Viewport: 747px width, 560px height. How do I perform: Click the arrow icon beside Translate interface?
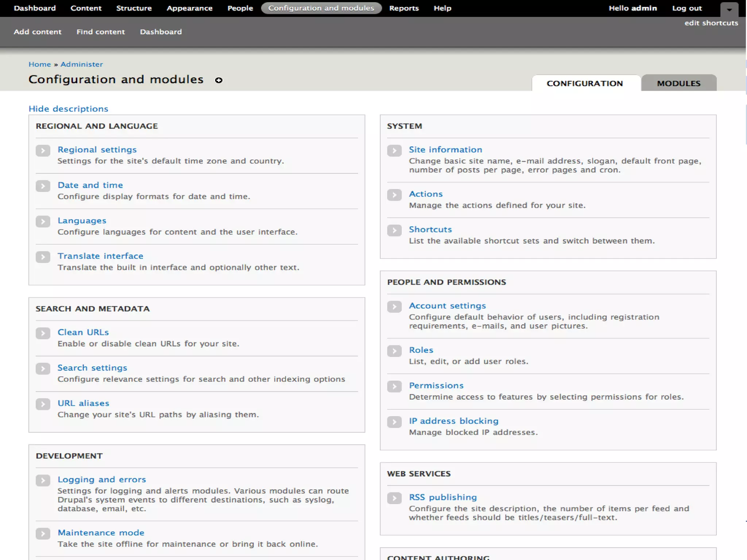[x=43, y=257]
